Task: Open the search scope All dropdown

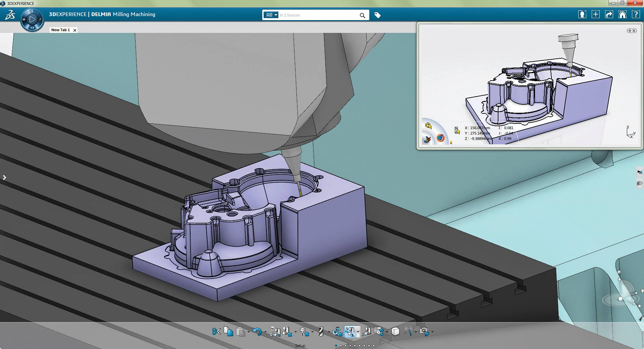Action: (x=271, y=15)
